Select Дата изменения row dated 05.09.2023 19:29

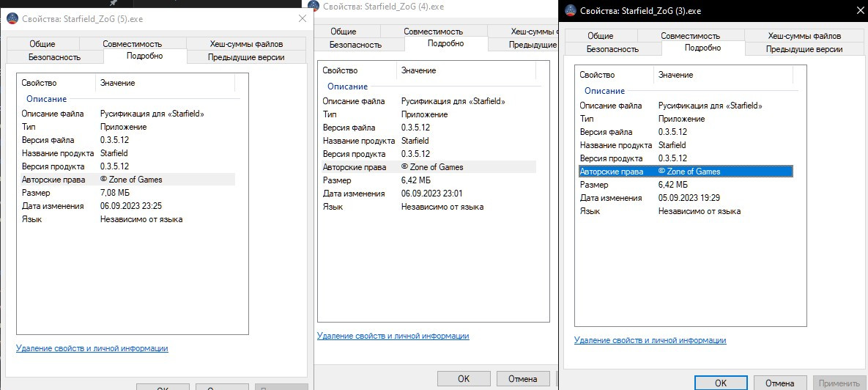point(685,198)
